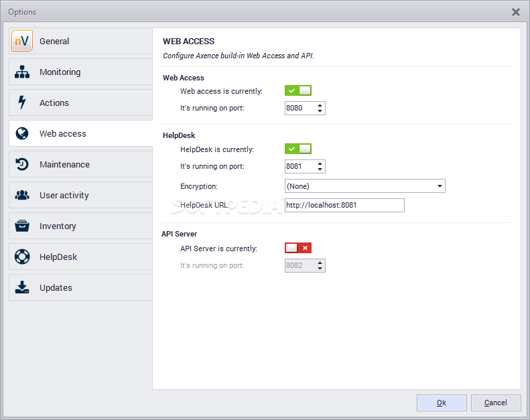Open the User activity tab
This screenshot has height=420, width=530.
[81, 195]
